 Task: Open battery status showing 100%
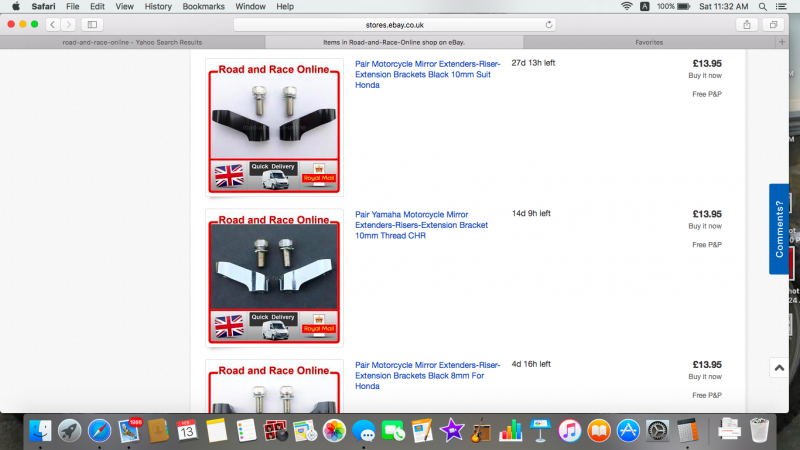tap(673, 7)
